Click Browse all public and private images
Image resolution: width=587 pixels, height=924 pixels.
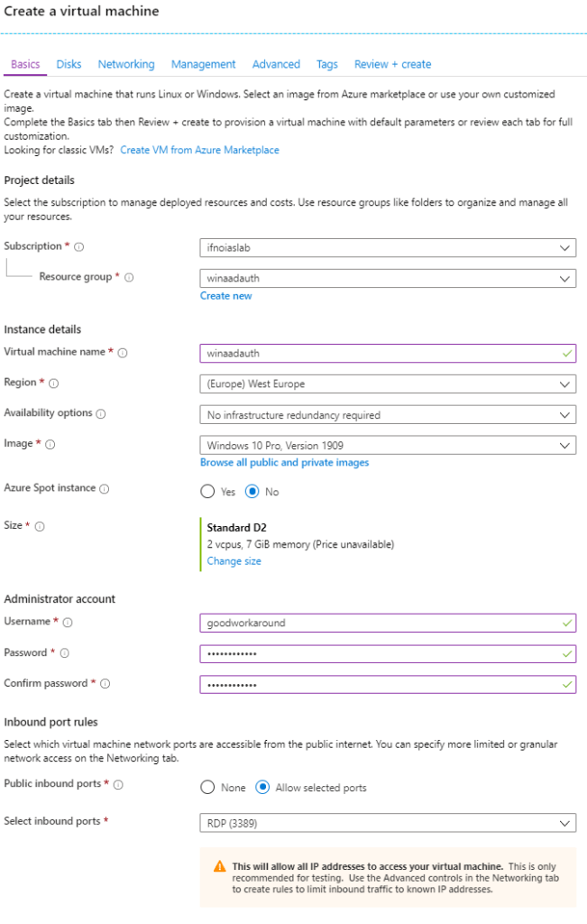[x=284, y=463]
